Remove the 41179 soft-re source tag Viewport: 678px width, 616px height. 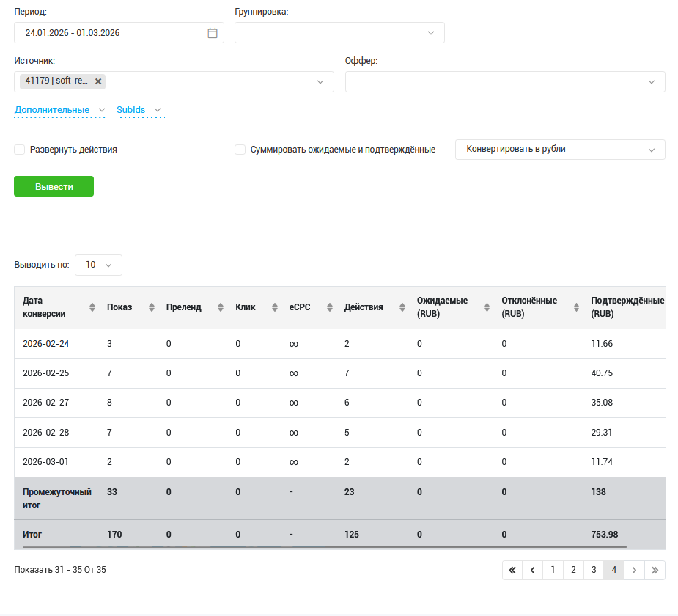[98, 81]
